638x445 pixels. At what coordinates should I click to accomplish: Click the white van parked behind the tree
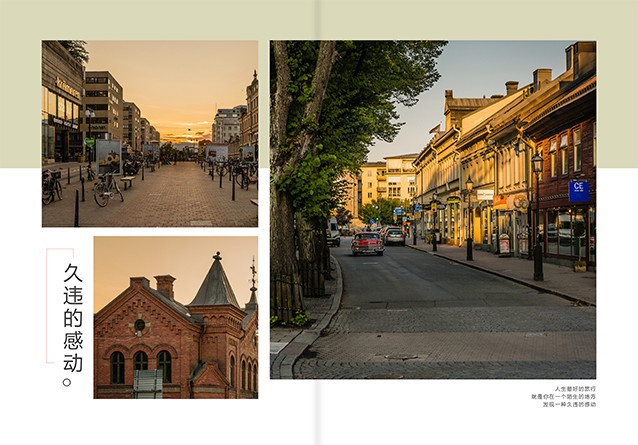(x=333, y=232)
